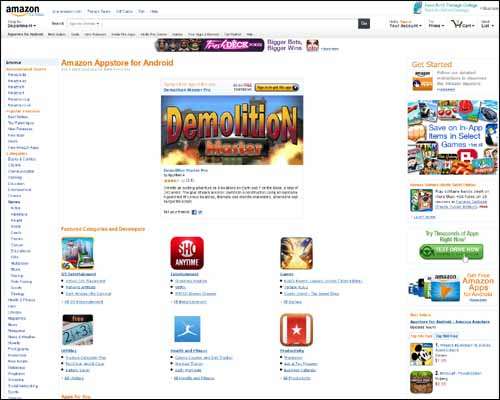
Task: Click the Amazon logo in the header
Action: (x=24, y=11)
